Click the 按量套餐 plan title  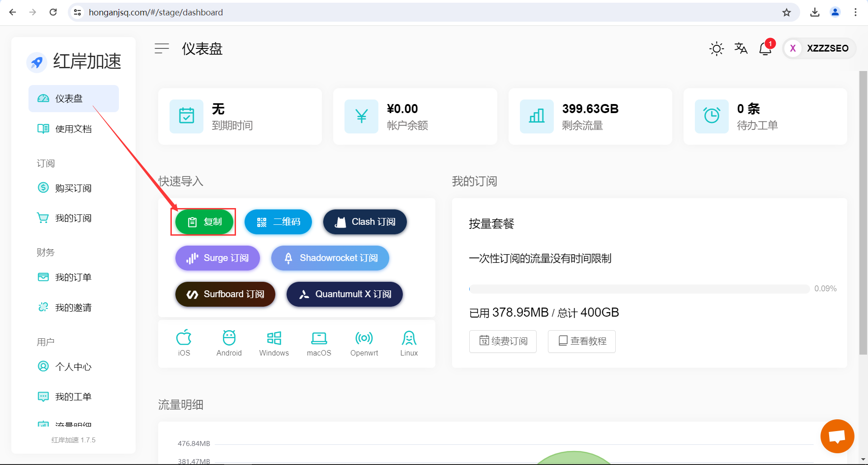click(491, 223)
